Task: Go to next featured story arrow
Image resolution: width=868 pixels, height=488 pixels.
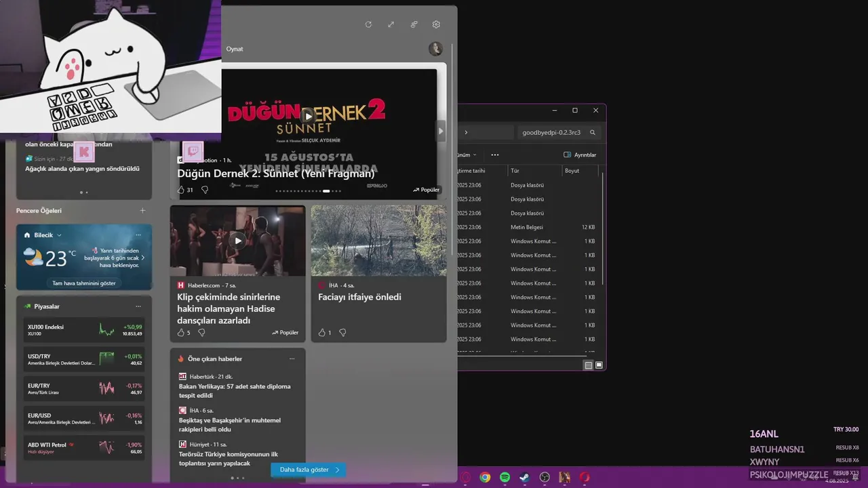Action: click(x=441, y=131)
